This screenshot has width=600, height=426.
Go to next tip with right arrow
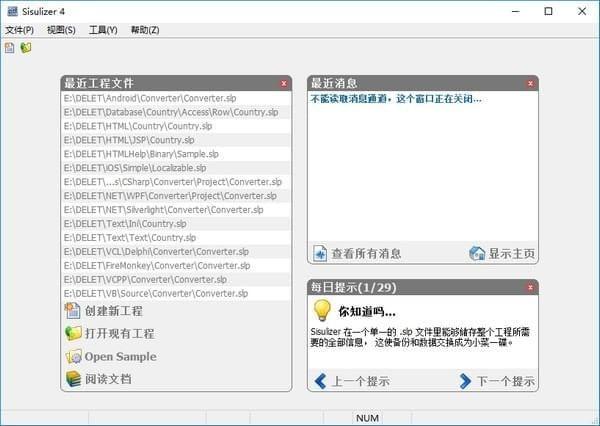465,381
